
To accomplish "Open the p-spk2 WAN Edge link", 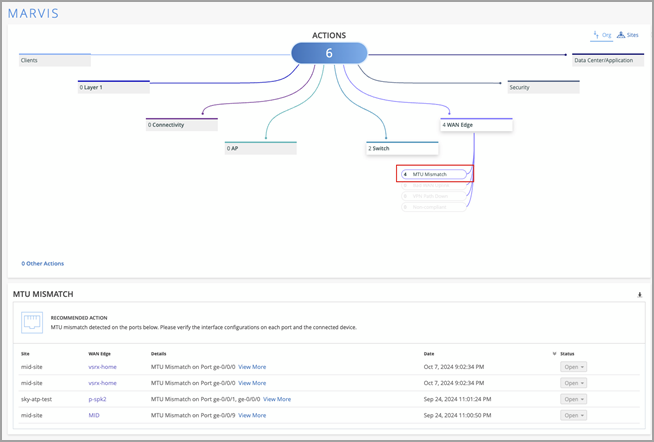I will 100,399.
